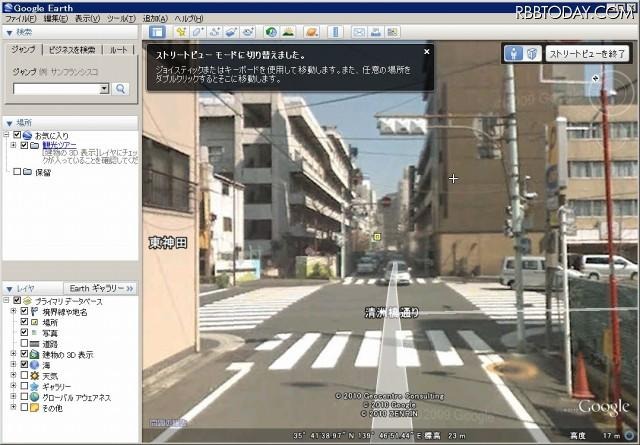Collapse the 検索 search panel
Viewport: 640px width, 445px height.
[x=7, y=32]
